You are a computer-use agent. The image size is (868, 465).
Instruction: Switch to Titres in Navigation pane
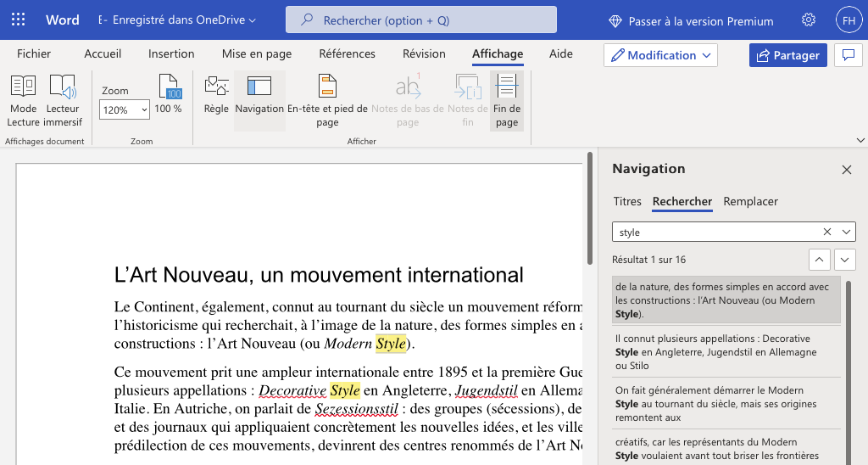click(627, 201)
